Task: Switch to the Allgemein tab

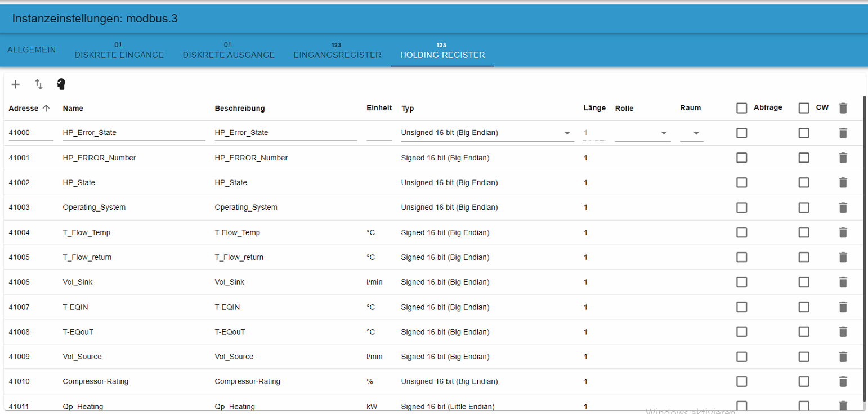Action: [x=32, y=49]
